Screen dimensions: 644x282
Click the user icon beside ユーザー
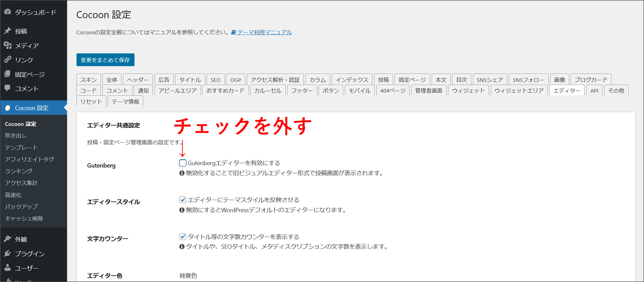point(7,268)
